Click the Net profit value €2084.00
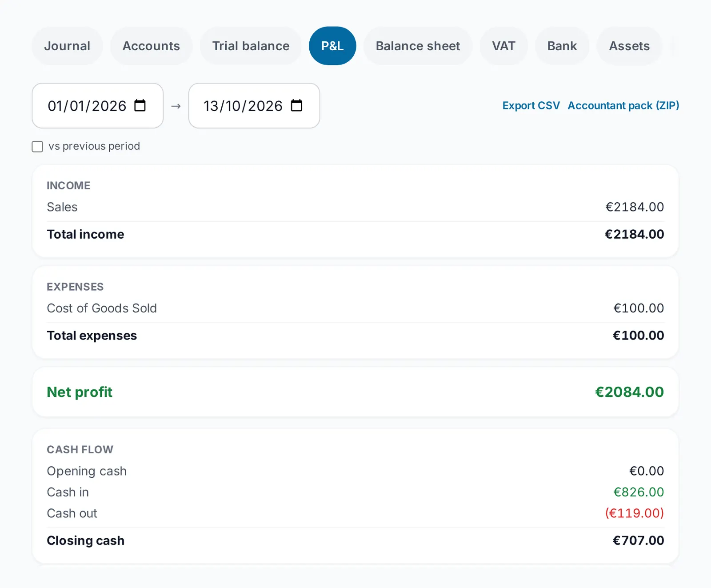 point(629,392)
